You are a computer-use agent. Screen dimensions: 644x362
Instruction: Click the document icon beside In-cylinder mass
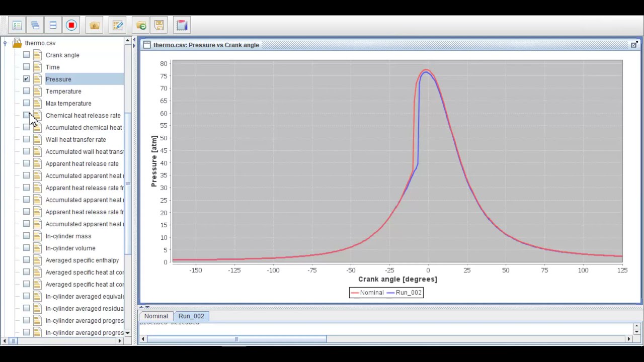tap(37, 236)
